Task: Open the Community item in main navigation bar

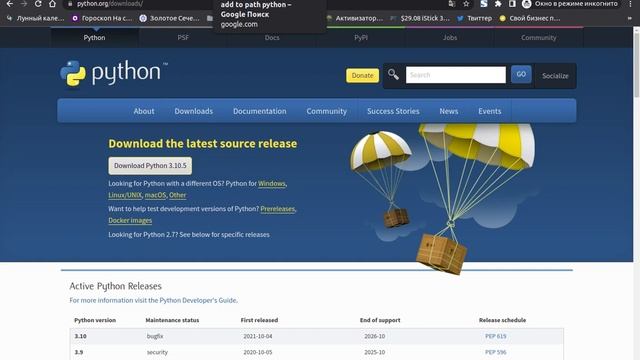Action: click(x=327, y=111)
